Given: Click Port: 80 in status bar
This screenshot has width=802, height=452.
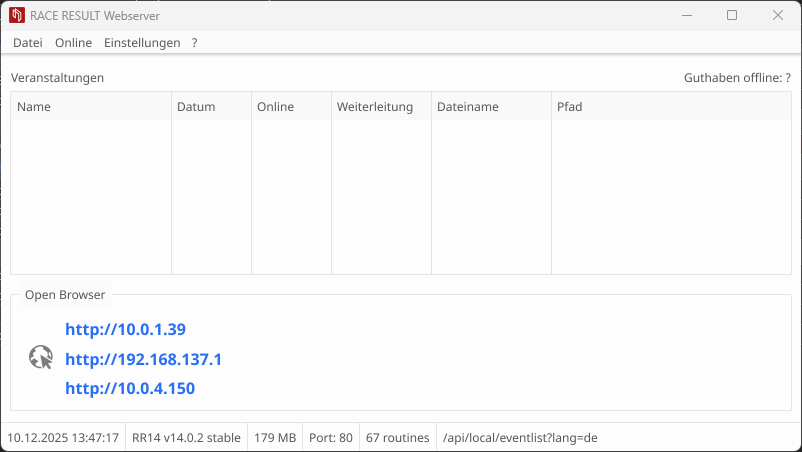Looking at the screenshot, I should coord(330,438).
